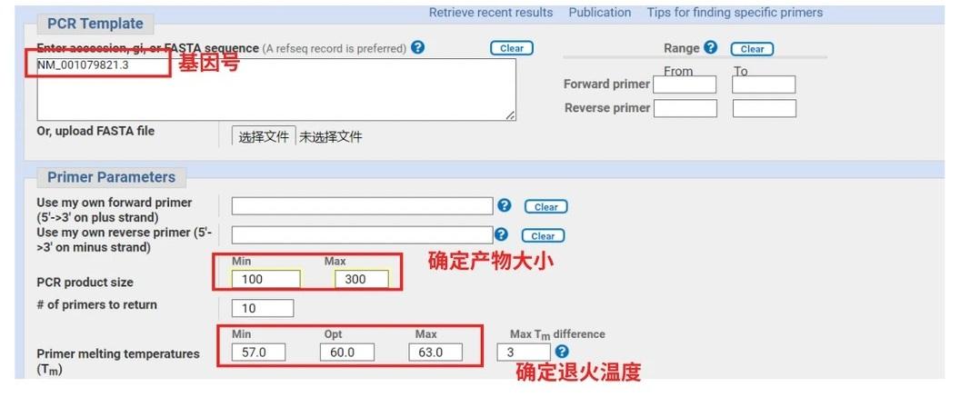Open Retrieve recent results link

[x=491, y=13]
